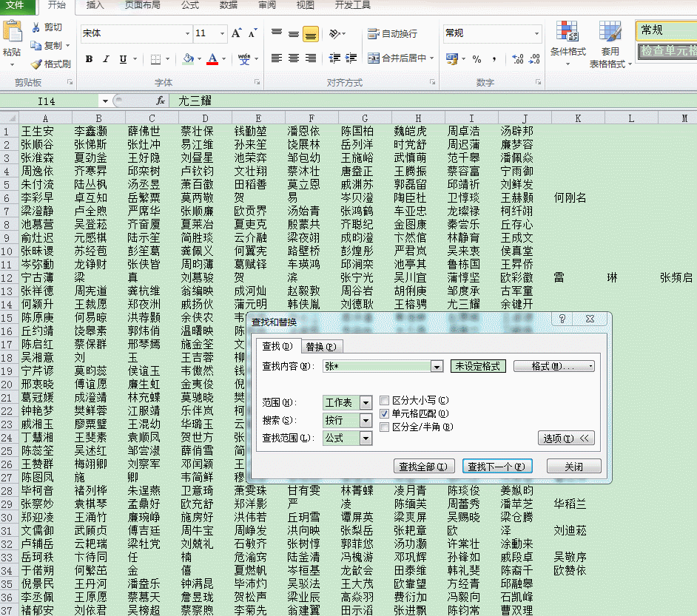The height and width of the screenshot is (616, 697).
Task: Uncheck 单元格匹配 match entire cell
Action: pos(385,414)
